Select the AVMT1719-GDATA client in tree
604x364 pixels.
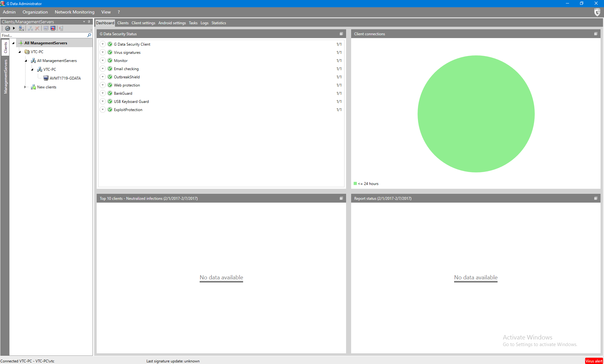[x=65, y=78]
